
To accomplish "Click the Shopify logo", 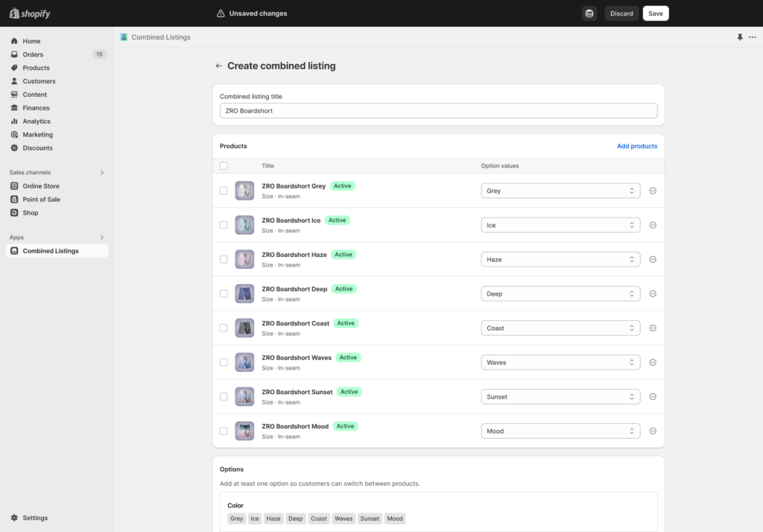I will (30, 13).
